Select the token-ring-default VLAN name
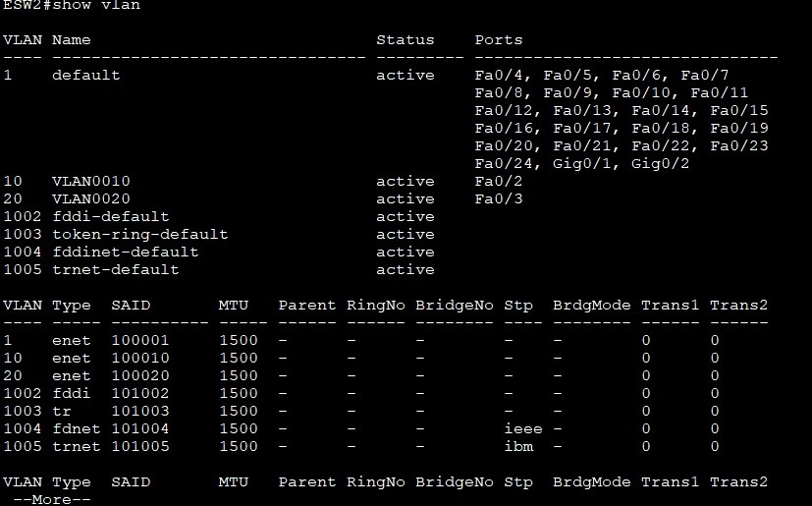Screen dimensions: 812x506 point(139,235)
